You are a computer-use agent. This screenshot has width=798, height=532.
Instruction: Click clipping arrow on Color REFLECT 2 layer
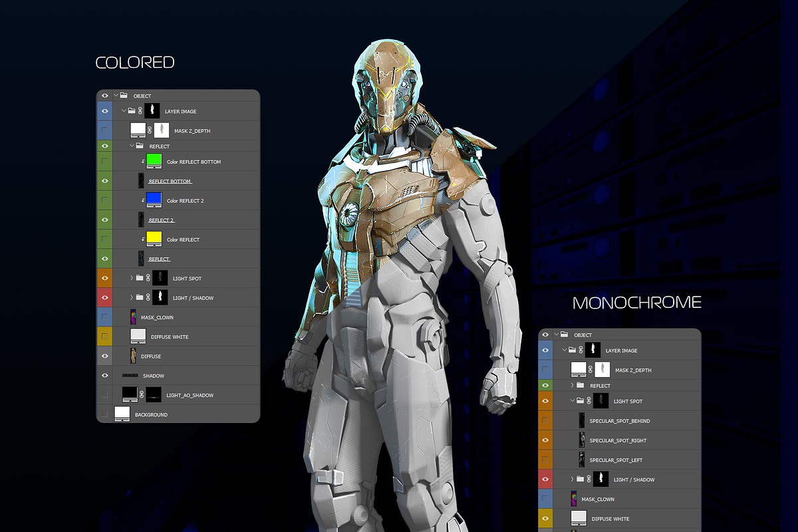[x=143, y=200]
